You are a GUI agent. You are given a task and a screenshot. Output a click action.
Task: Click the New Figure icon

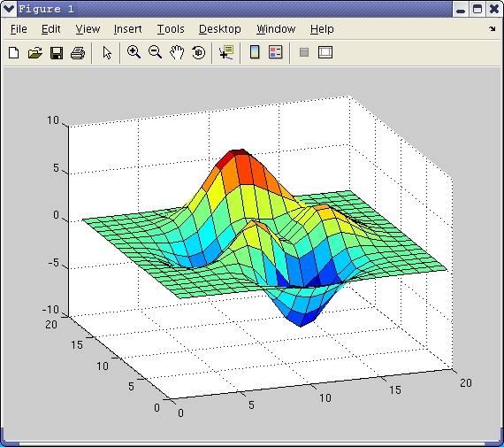click(13, 52)
